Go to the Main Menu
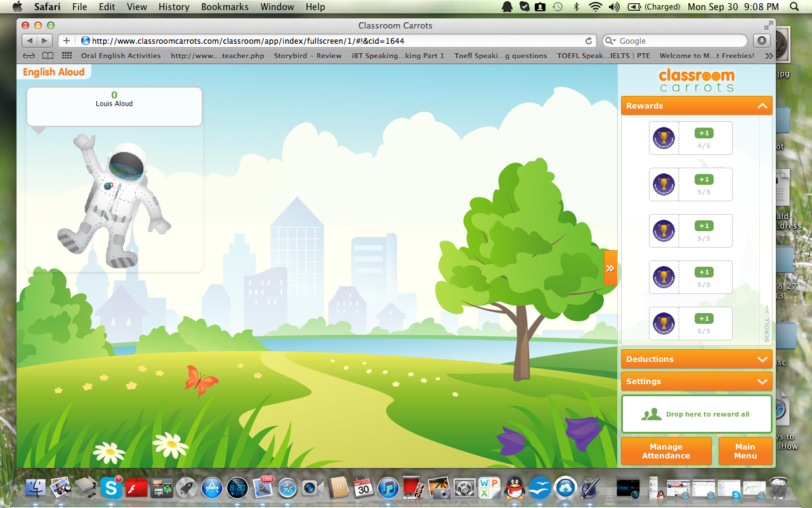The image size is (812, 508). (x=745, y=451)
